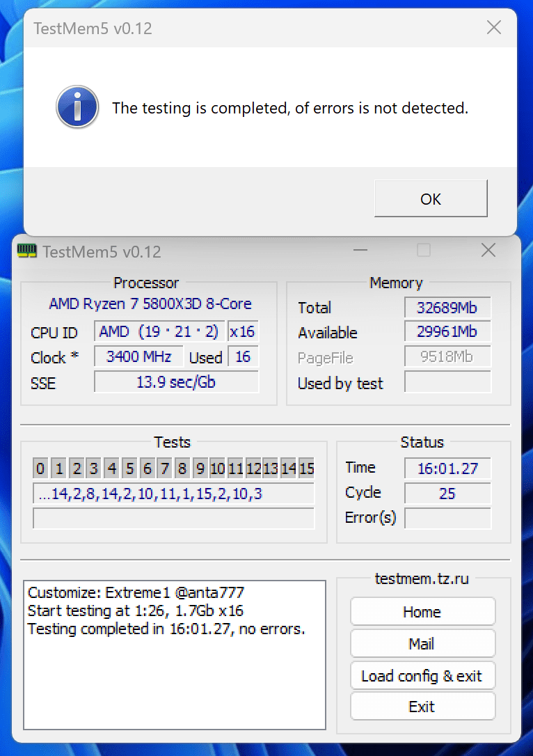
Task: Select test number 15 box
Action: (x=306, y=468)
